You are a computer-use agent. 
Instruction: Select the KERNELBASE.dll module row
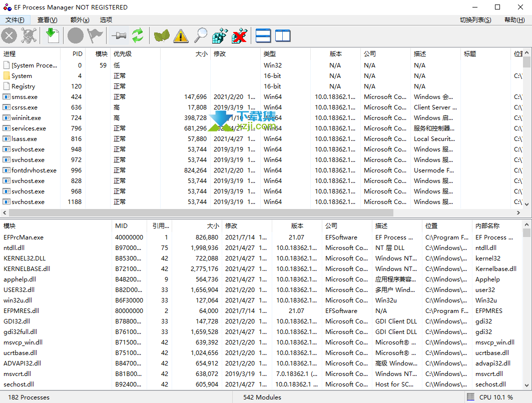261,269
